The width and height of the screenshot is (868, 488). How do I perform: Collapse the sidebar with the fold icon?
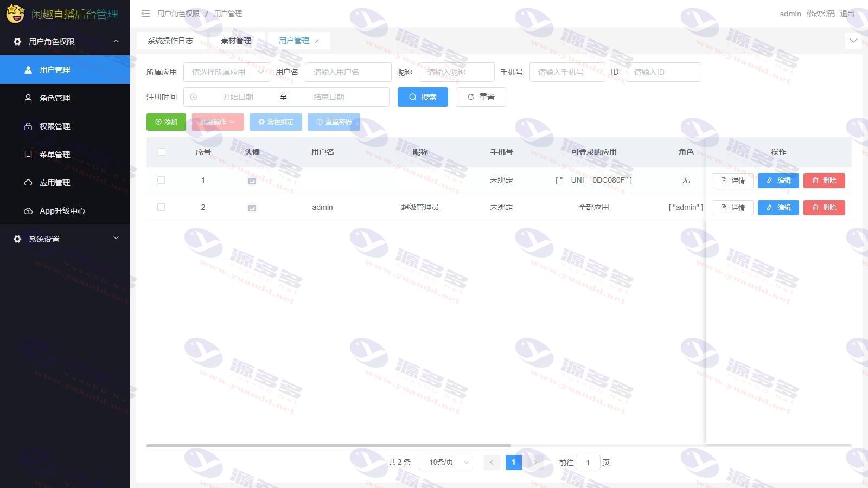point(145,14)
